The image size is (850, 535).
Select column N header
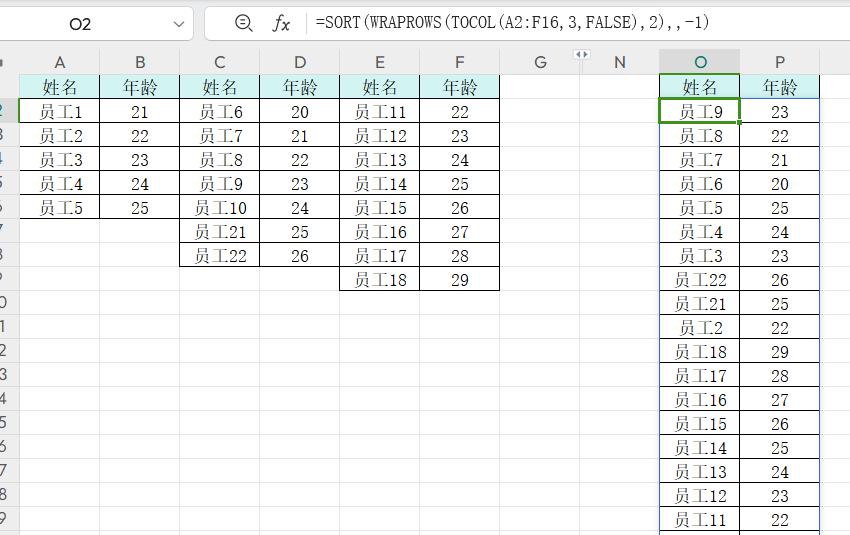tap(620, 62)
